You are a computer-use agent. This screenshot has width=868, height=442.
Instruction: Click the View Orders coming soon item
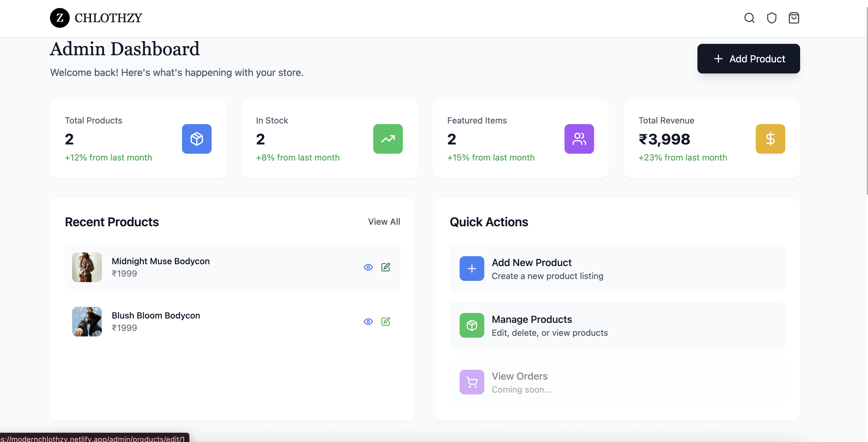tap(617, 382)
